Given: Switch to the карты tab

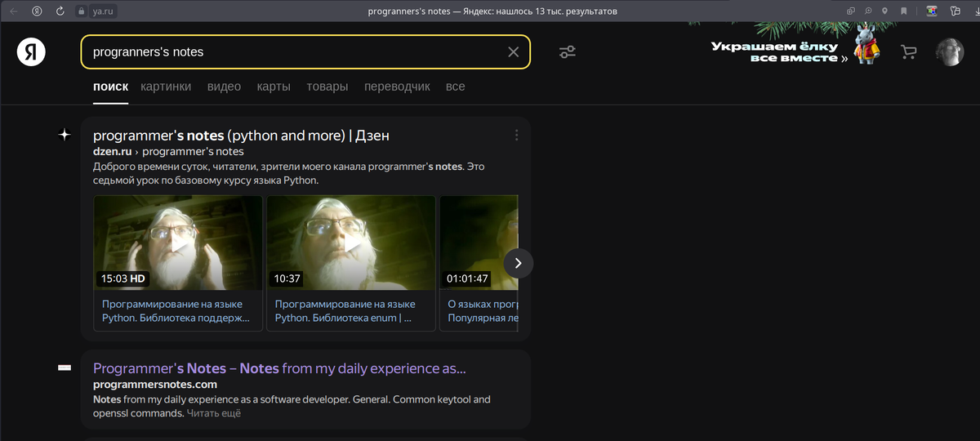Looking at the screenshot, I should point(274,87).
